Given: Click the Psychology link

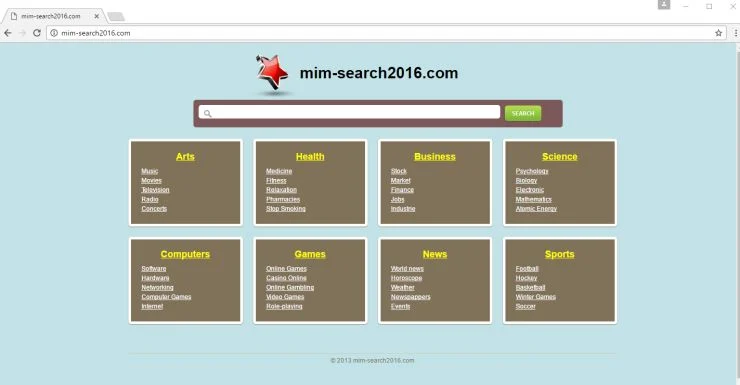Looking at the screenshot, I should click(532, 171).
